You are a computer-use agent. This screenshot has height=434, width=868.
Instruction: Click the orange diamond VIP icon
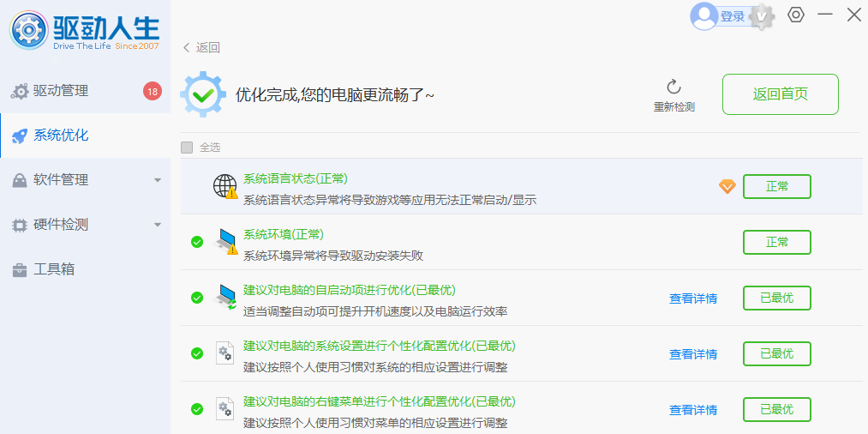(x=727, y=186)
